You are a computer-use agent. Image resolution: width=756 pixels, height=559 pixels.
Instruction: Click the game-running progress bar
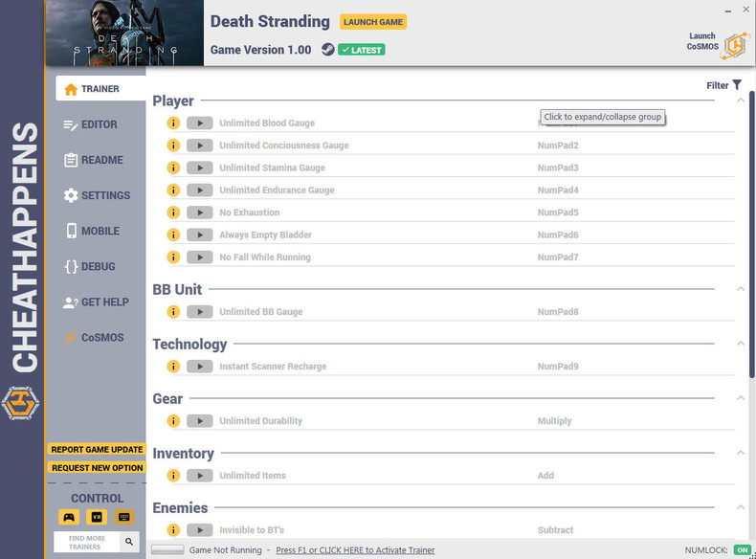point(167,549)
